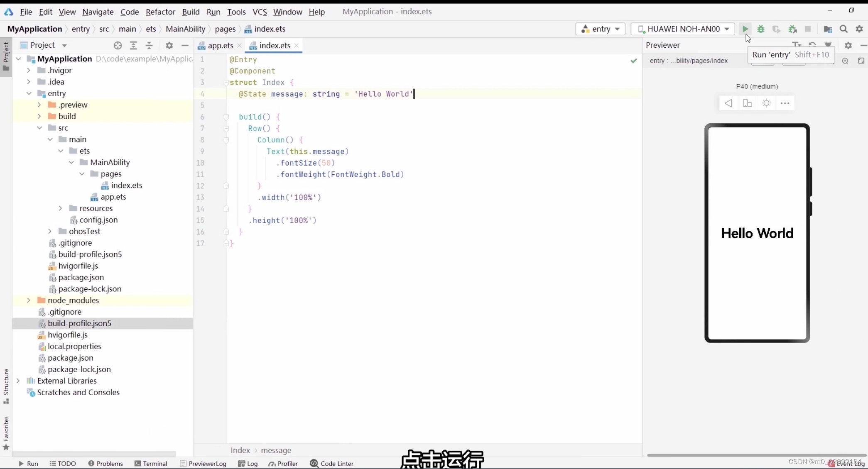Zoom in the previewer with magnifier plus
The image size is (868, 469).
coord(845,61)
